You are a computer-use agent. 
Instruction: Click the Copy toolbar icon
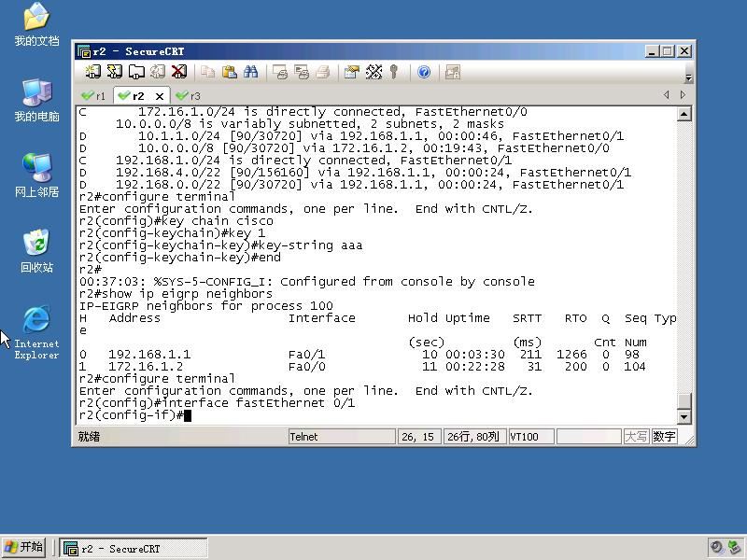(207, 72)
